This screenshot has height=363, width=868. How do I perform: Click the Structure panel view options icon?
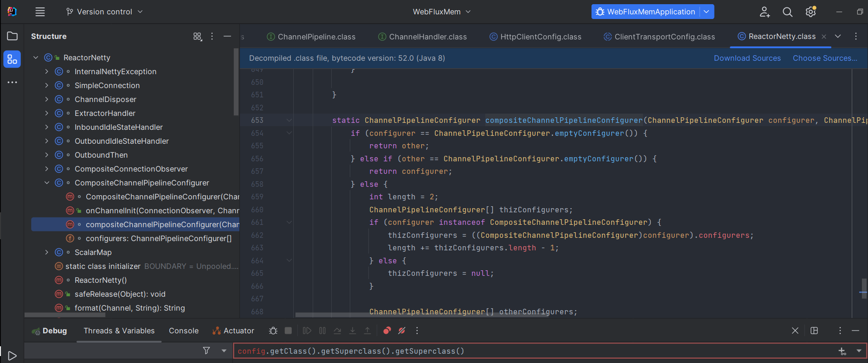pos(198,36)
